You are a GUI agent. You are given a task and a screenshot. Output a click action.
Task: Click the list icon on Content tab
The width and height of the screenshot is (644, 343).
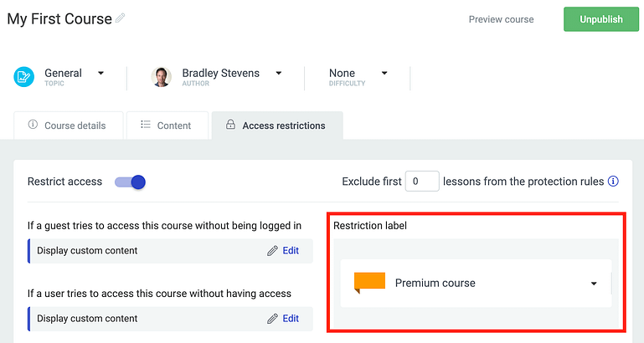coord(146,125)
